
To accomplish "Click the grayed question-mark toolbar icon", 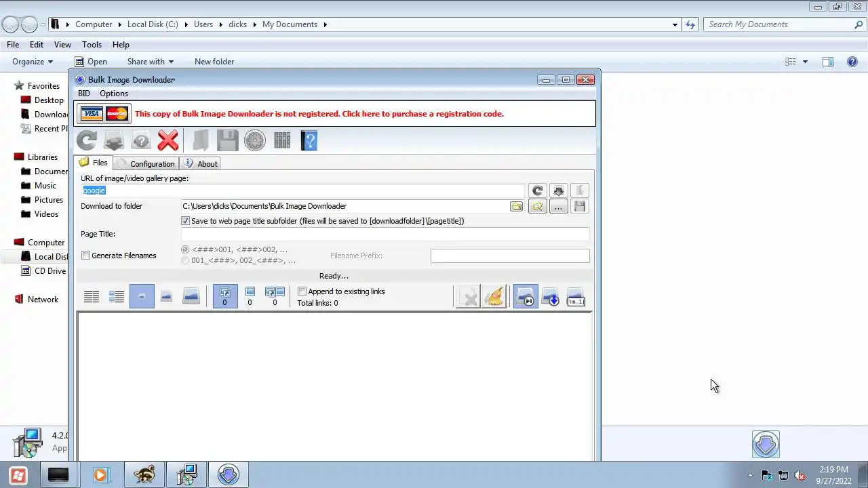I will pyautogui.click(x=141, y=140).
